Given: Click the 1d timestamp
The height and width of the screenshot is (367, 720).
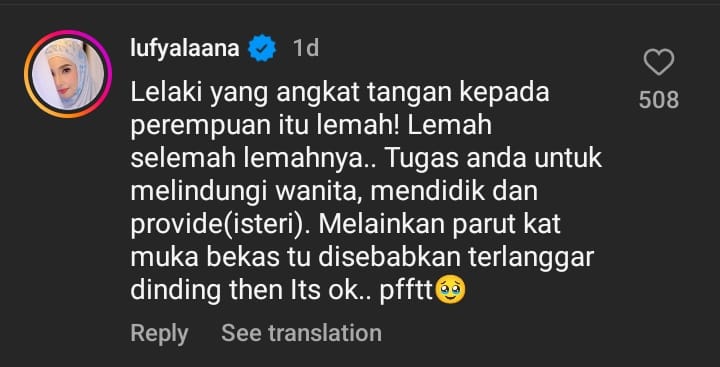Looking at the screenshot, I should [306, 48].
